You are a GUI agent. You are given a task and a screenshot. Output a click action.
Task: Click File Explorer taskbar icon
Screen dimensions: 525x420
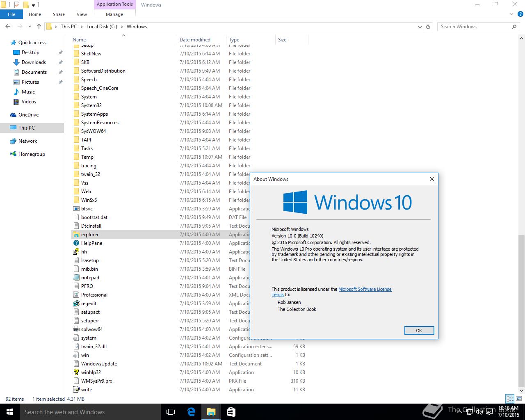point(211,412)
